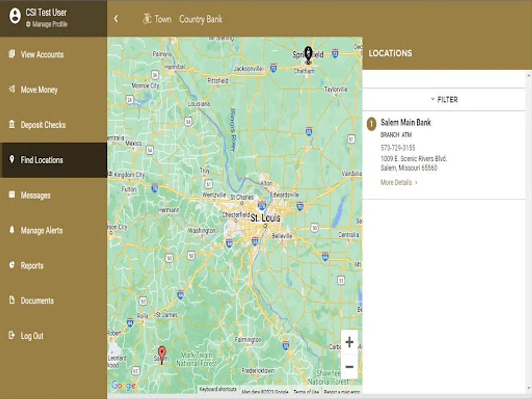Image resolution: width=532 pixels, height=399 pixels.
Task: Click the Reports chart icon
Action: 12,265
